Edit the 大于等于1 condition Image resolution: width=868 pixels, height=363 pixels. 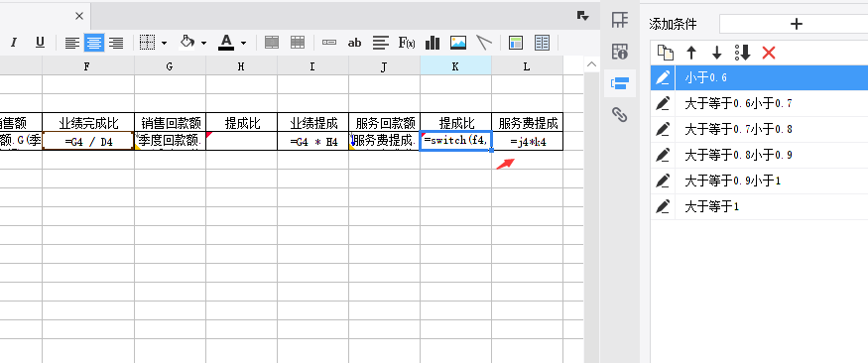coord(663,207)
